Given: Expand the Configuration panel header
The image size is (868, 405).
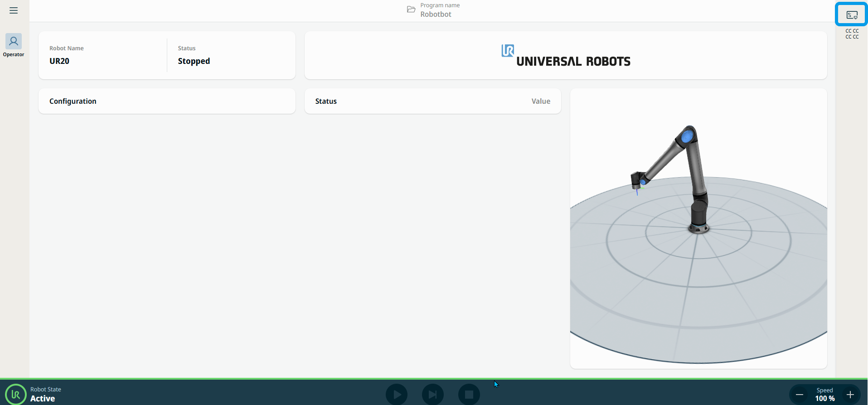Looking at the screenshot, I should point(167,101).
